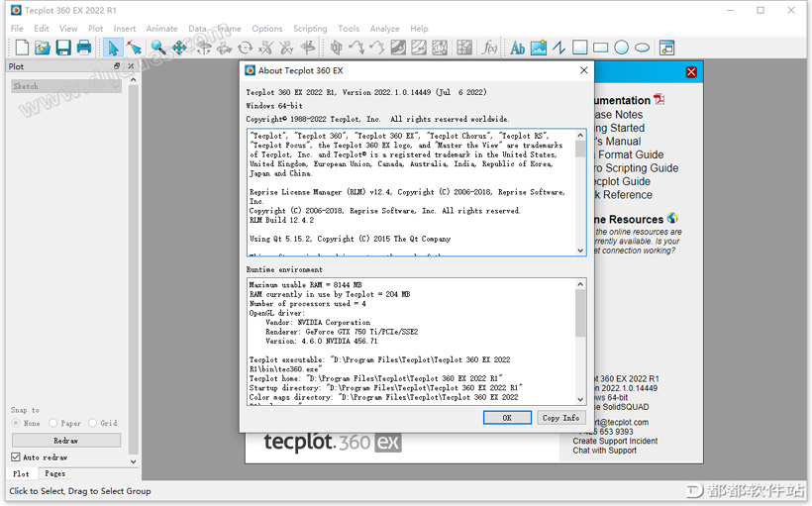The width and height of the screenshot is (812, 506).
Task: Click the probe grid tool icon
Action: click(464, 48)
